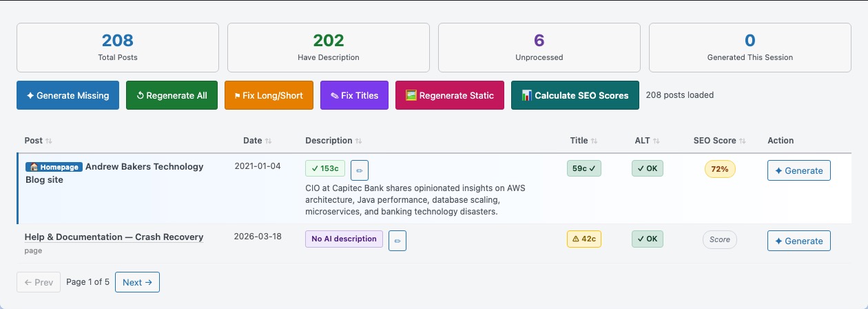Click Calculate SEO Scores button
The image size is (868, 309).
(575, 95)
